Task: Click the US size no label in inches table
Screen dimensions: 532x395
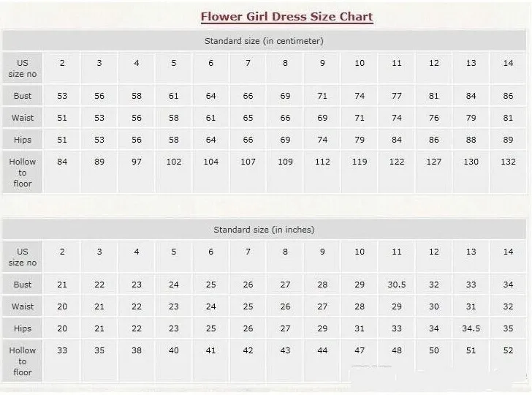Action: click(x=23, y=257)
